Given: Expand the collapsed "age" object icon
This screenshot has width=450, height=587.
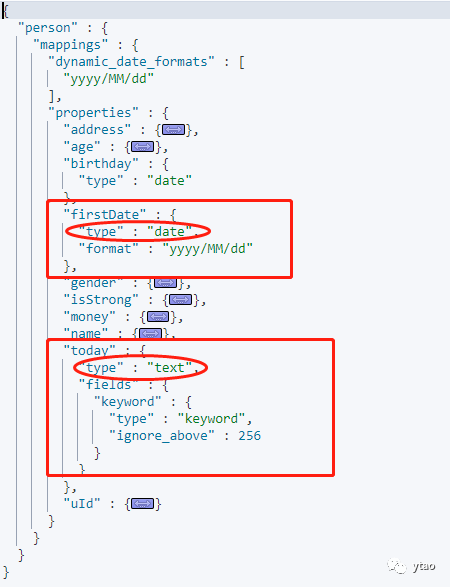Looking at the screenshot, I should point(143,147).
